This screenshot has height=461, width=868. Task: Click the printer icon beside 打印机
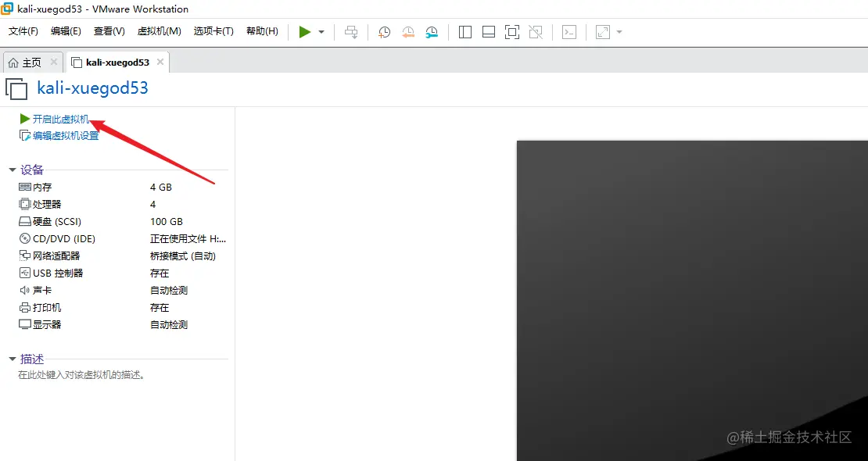click(24, 307)
